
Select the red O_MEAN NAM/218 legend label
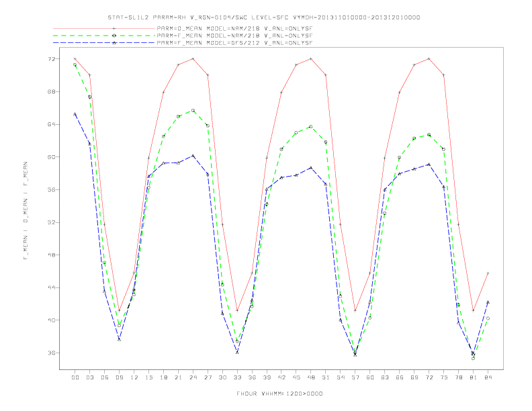tap(234, 28)
